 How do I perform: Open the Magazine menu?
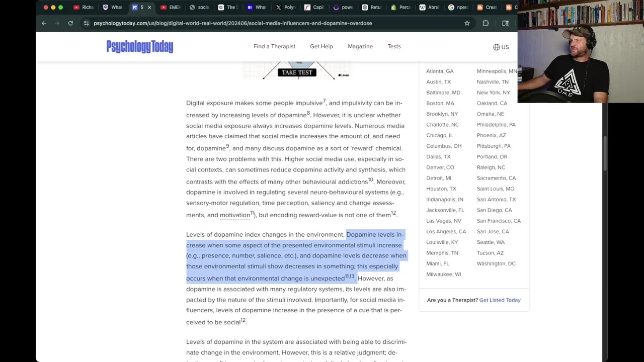[x=360, y=46]
